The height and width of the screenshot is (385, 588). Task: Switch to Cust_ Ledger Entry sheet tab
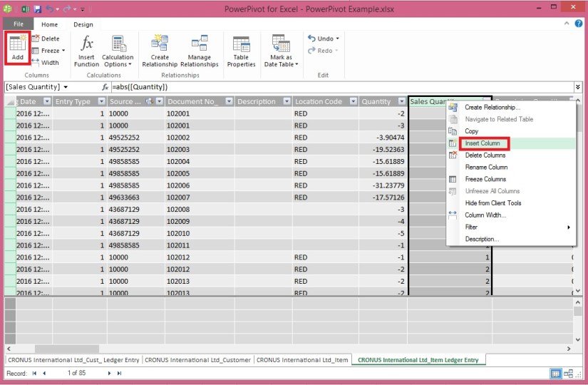(x=73, y=360)
